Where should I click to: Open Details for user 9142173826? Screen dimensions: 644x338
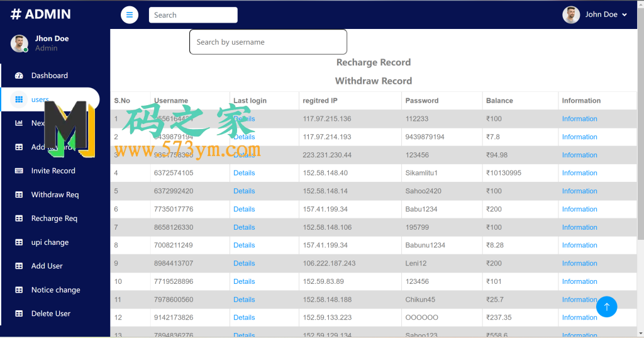pyautogui.click(x=244, y=317)
